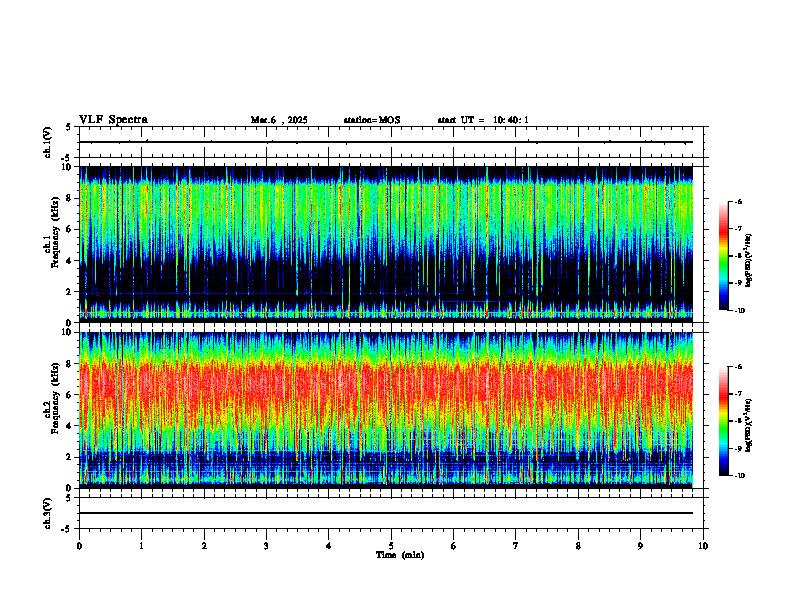Click the ch.1 color scale "-10" label
The width and height of the screenshot is (792, 612).
(739, 311)
